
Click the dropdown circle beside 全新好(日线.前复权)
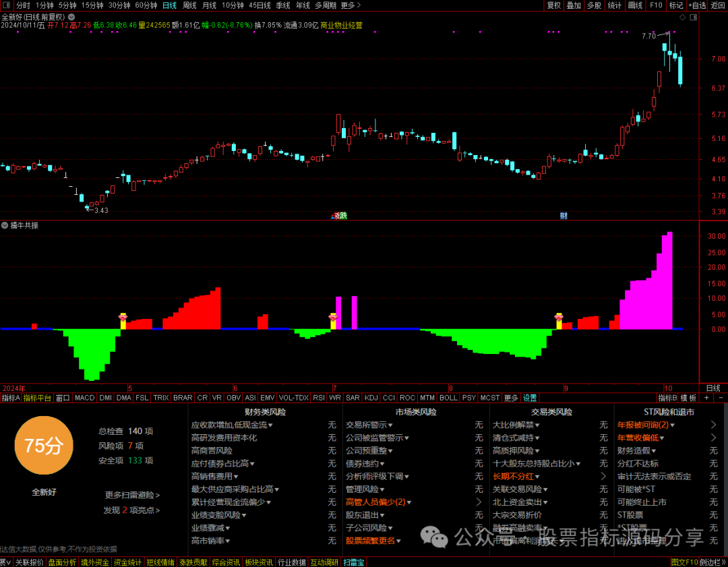click(x=71, y=17)
